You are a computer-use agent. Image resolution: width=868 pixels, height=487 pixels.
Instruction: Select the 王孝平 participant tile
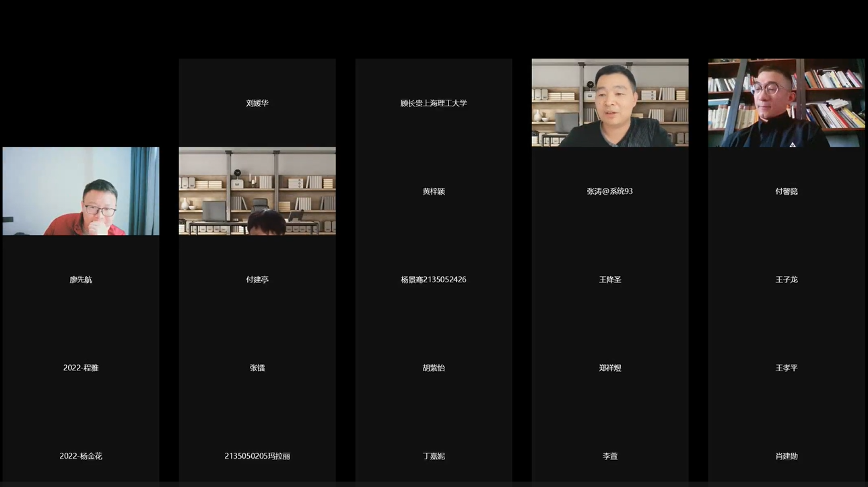[x=787, y=368]
